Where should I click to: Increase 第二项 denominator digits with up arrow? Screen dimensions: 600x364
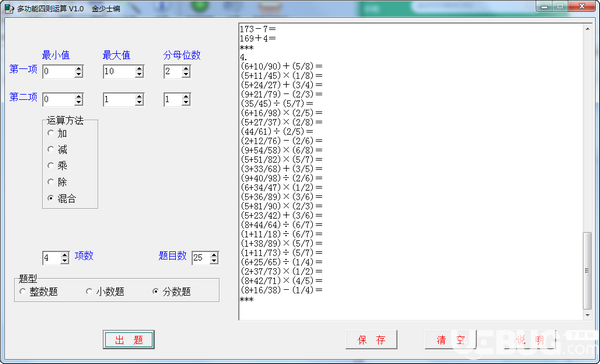(x=186, y=97)
